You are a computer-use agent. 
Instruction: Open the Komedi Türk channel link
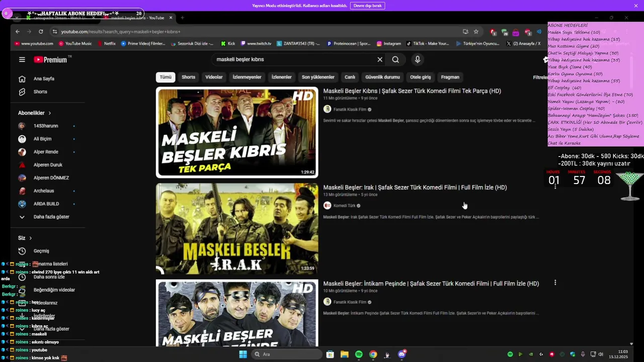click(x=344, y=206)
